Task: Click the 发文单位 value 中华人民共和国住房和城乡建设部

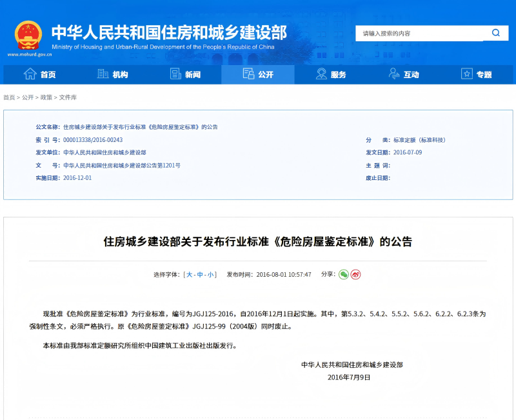Action: click(104, 152)
